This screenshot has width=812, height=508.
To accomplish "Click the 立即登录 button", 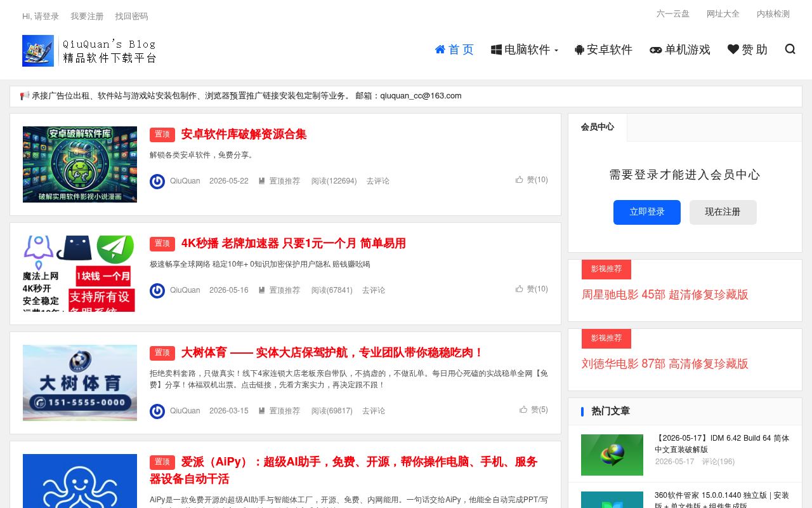I will (647, 212).
